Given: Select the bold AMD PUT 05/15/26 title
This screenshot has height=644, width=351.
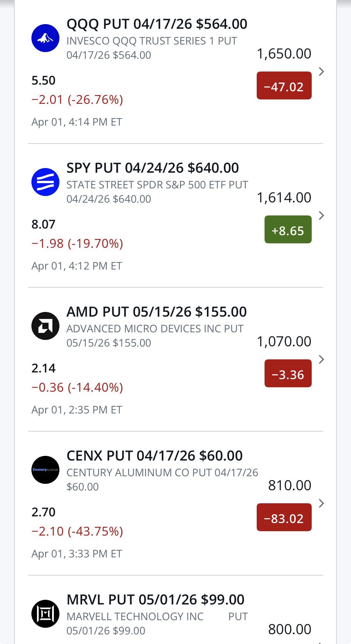Looking at the screenshot, I should point(157,312).
